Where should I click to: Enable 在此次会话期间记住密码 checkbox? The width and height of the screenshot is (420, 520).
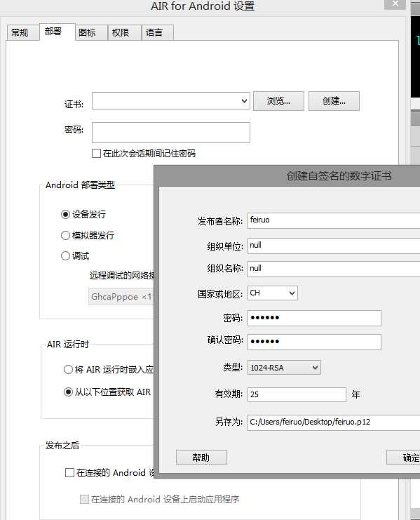pyautogui.click(x=96, y=153)
